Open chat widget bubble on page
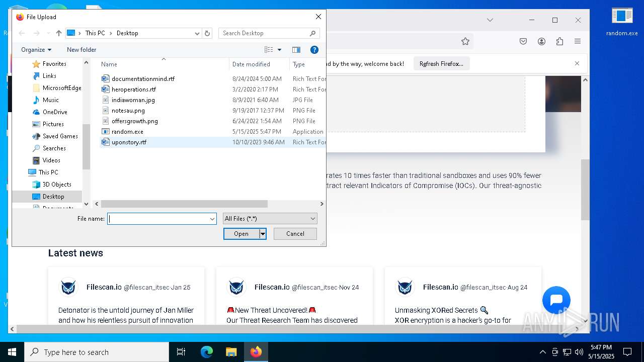This screenshot has width=644, height=362. point(556,300)
